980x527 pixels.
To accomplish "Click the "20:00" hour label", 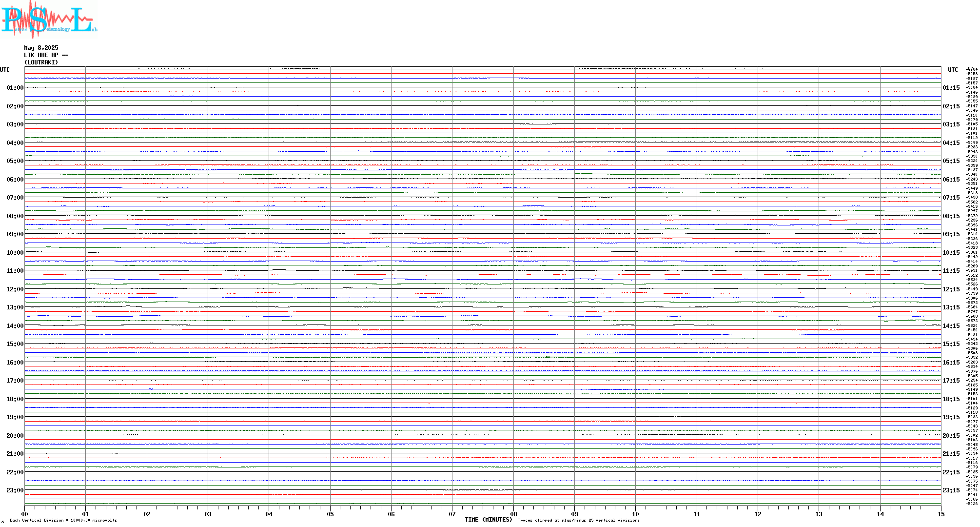I will click(15, 436).
